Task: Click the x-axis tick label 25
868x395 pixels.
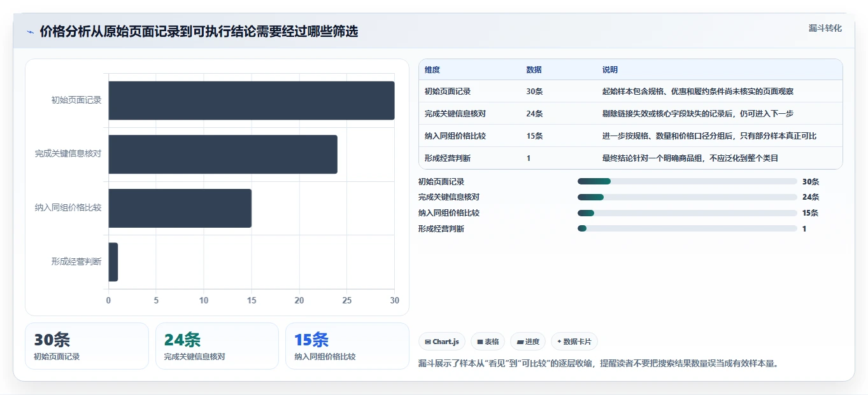Action: (347, 300)
